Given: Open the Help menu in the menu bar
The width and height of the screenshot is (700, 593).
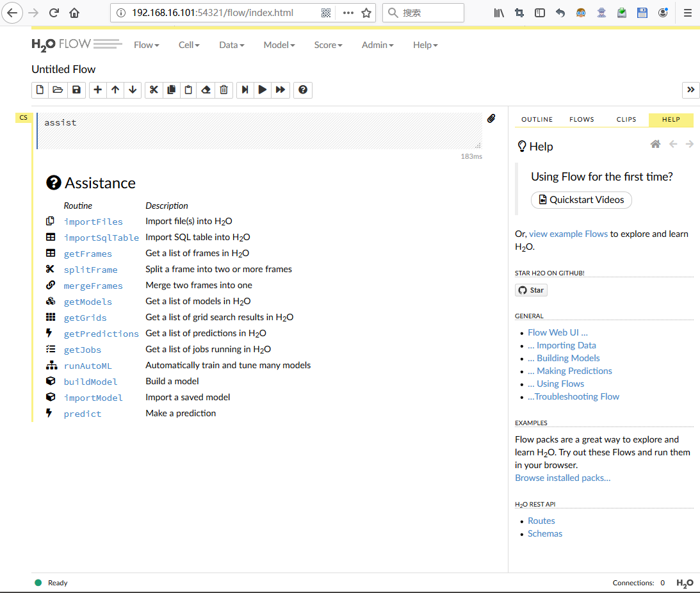Looking at the screenshot, I should (x=425, y=45).
